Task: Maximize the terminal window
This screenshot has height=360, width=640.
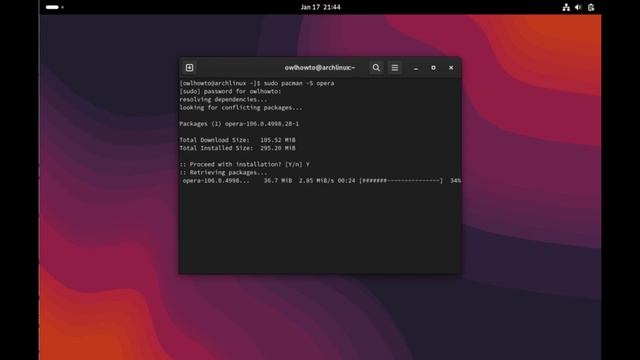Action: tap(433, 68)
